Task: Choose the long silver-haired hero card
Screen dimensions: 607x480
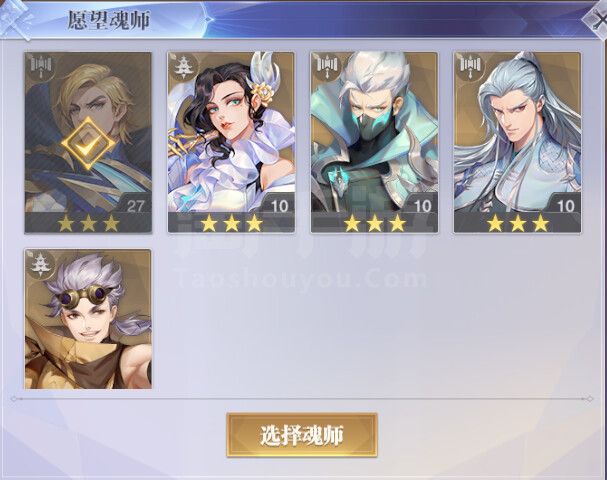Action: point(518,142)
